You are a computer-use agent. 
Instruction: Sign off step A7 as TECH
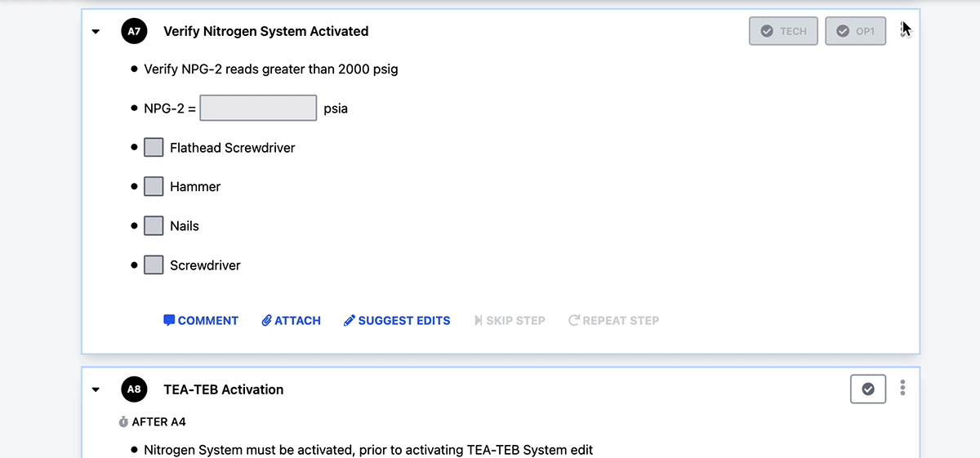point(783,31)
